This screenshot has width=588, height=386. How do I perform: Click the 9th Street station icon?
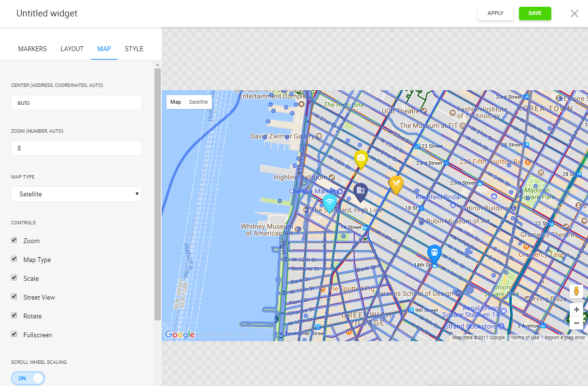411,310
